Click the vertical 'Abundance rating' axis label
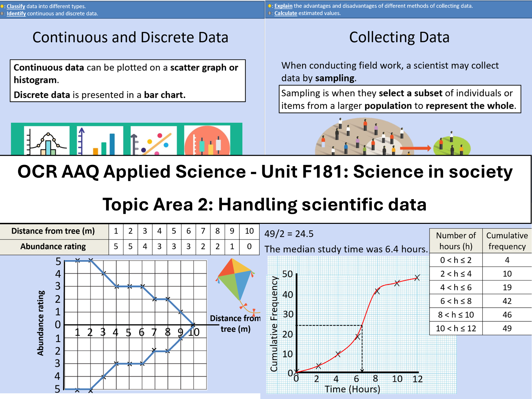The image size is (532, 399). 40,323
